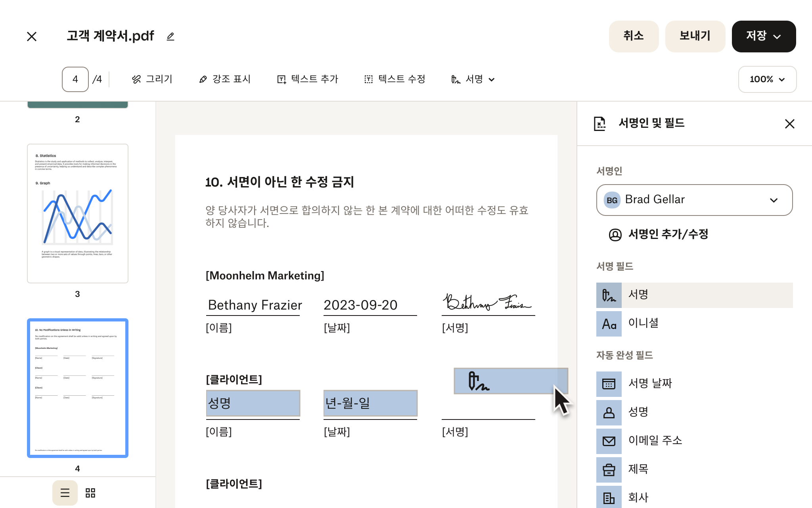Switch to grid view of thumbnails
This screenshot has height=508, width=812.
90,493
